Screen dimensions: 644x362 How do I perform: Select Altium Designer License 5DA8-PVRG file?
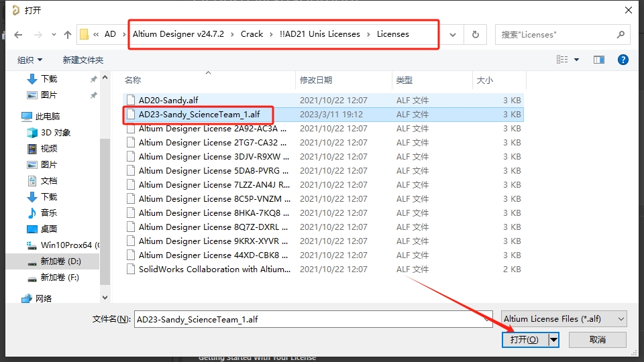323,171
